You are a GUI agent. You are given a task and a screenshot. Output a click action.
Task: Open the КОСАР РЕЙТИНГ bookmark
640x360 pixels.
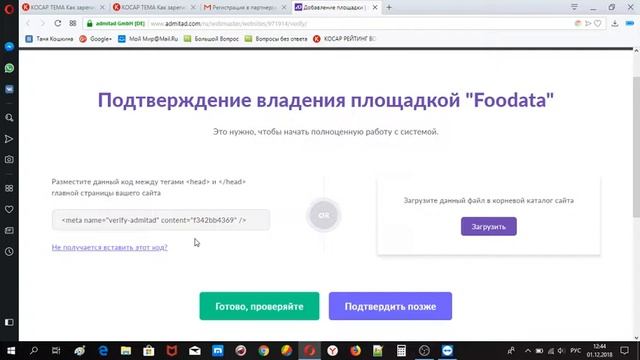tap(344, 39)
